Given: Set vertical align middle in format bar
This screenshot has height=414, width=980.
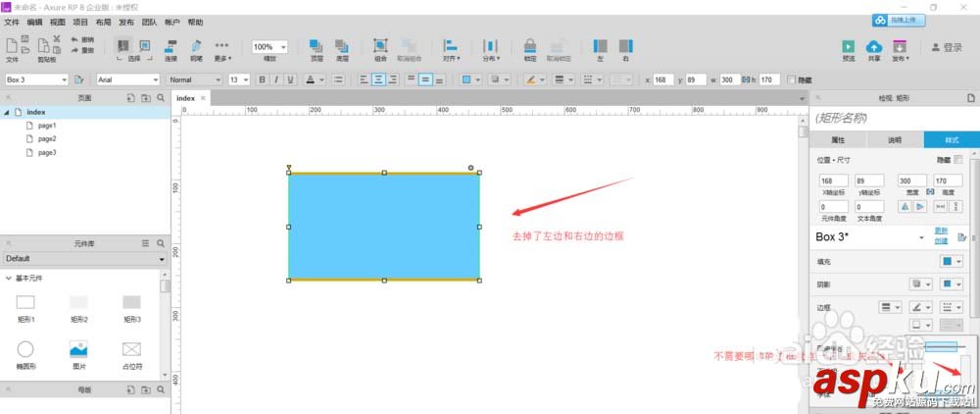Looking at the screenshot, I should (x=425, y=79).
